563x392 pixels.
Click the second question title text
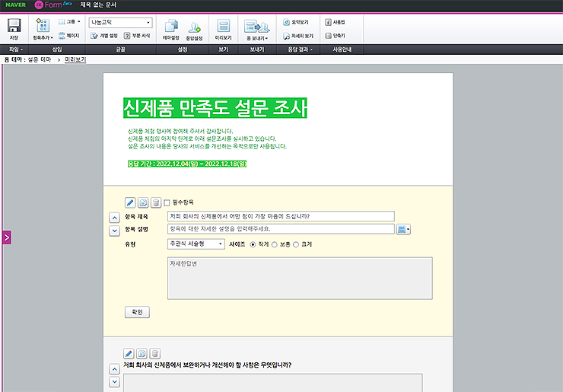coord(208,365)
